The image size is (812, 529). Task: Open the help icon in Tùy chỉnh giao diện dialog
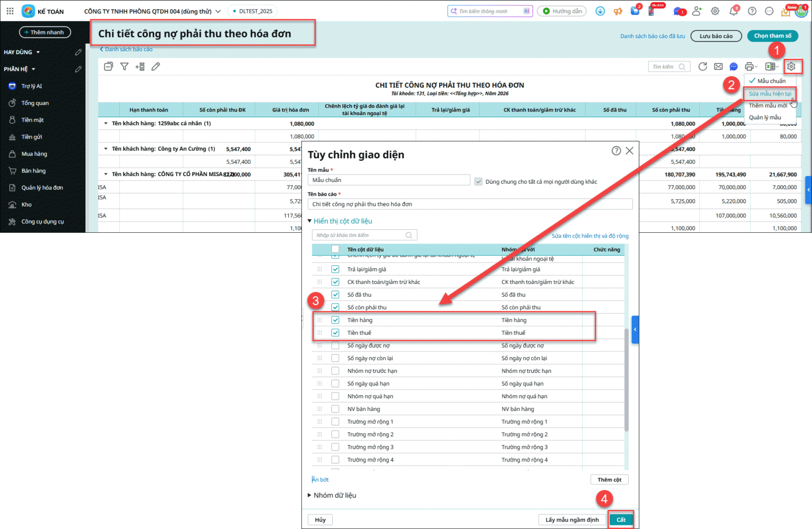(616, 151)
